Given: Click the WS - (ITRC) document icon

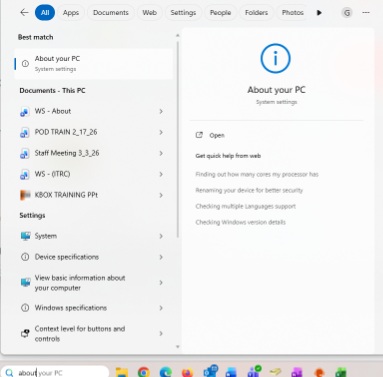Looking at the screenshot, I should tap(24, 174).
